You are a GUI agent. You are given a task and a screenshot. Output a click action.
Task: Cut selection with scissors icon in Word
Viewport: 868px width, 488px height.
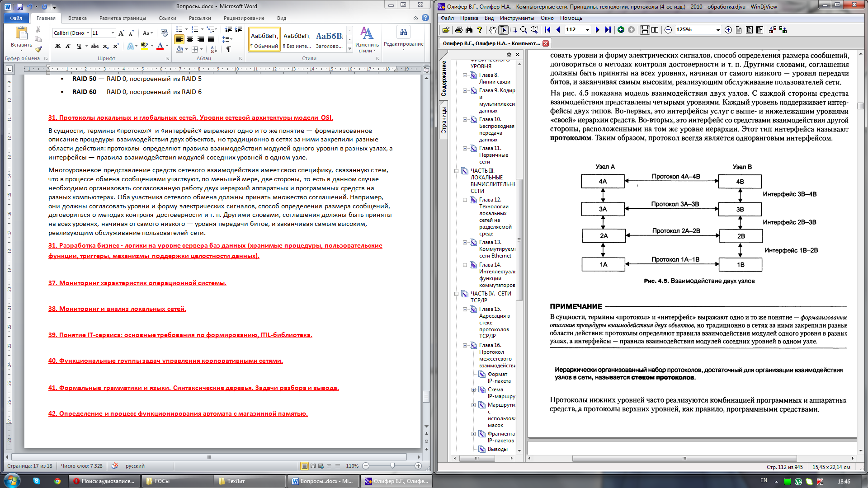coord(38,29)
